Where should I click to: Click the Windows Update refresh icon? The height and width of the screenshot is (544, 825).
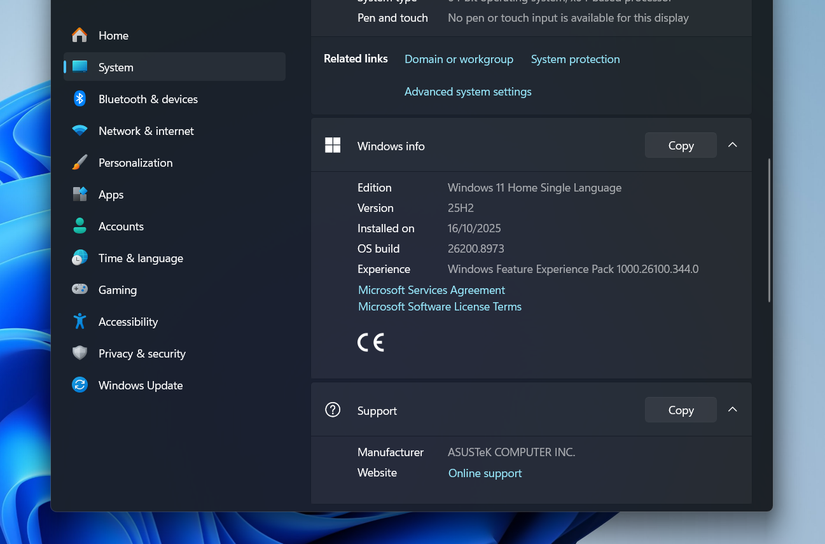(x=79, y=385)
